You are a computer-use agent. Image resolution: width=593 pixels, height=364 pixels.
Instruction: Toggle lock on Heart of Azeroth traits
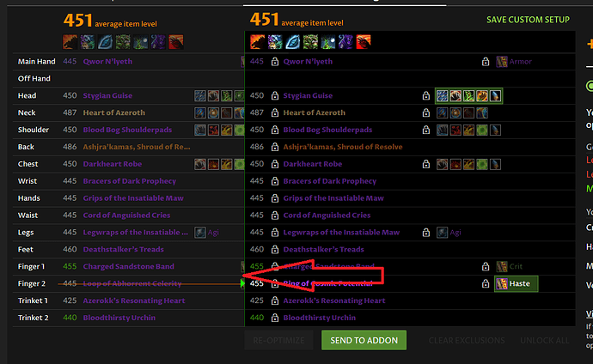[426, 112]
